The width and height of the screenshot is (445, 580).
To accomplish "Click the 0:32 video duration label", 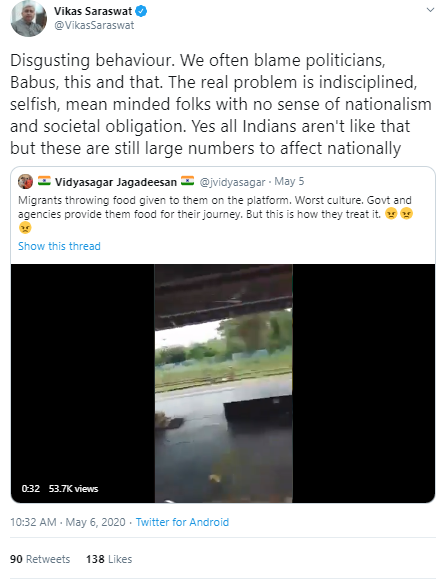I will [31, 489].
